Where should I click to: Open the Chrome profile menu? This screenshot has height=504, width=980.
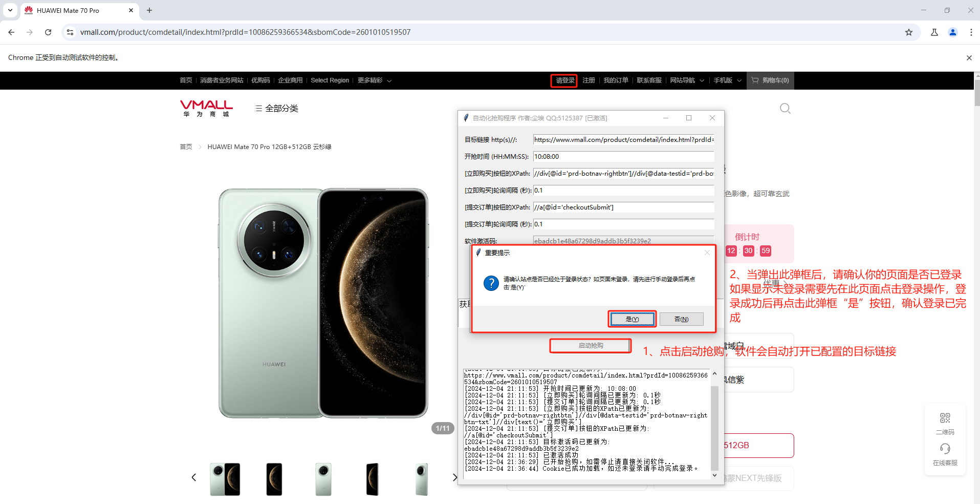[953, 32]
